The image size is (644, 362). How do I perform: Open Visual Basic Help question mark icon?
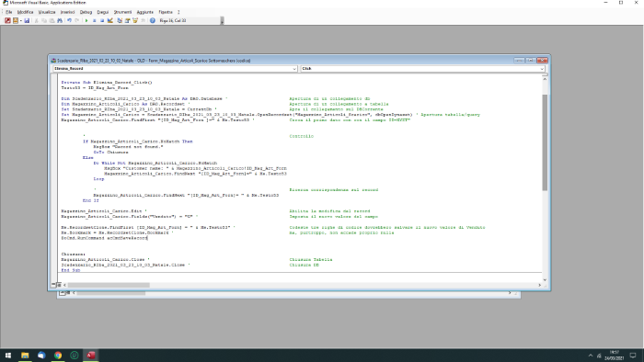point(153,20)
